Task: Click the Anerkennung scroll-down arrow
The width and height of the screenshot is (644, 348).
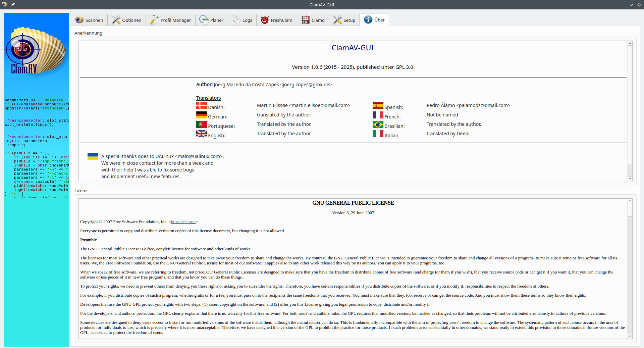Action: pyautogui.click(x=630, y=179)
